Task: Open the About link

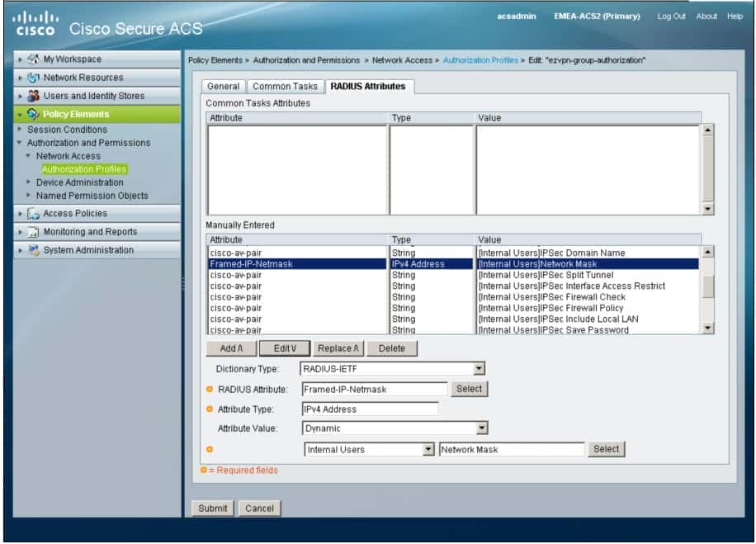Action: click(706, 17)
